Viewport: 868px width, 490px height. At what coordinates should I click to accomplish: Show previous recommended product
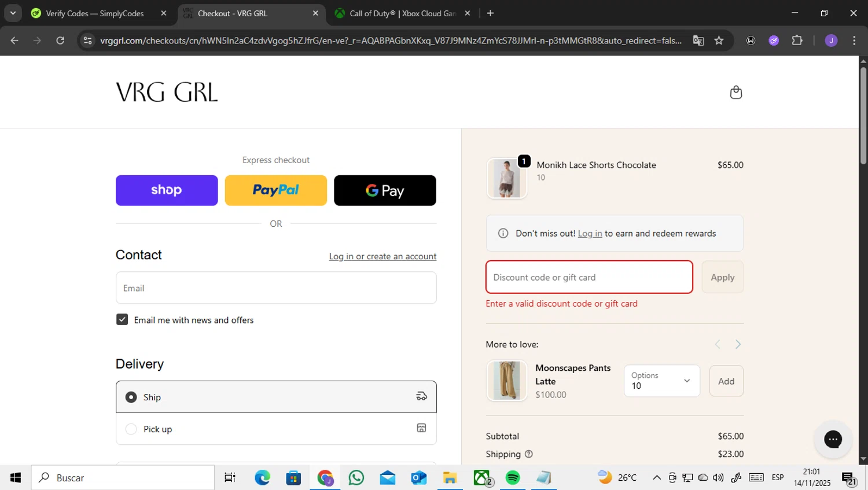click(718, 344)
